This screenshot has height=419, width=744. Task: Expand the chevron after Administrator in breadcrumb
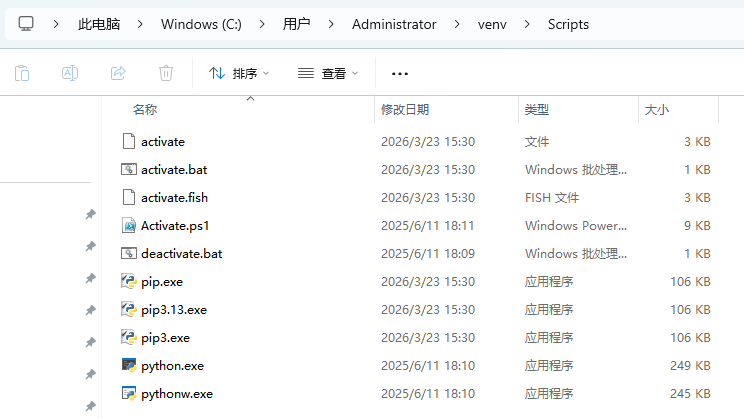(455, 24)
